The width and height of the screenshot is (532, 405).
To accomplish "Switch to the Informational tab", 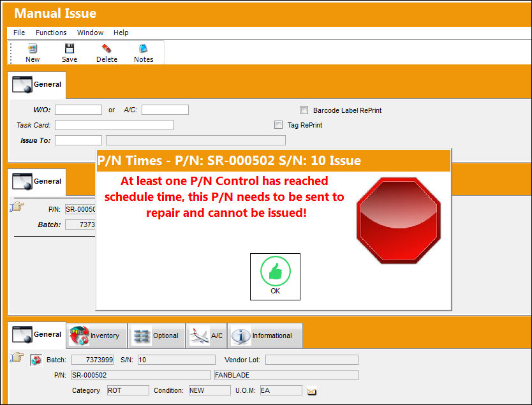I will 265,335.
